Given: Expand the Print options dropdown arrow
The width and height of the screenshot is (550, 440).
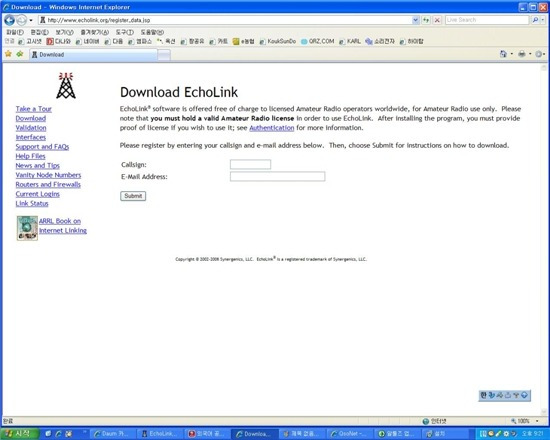Looking at the screenshot, I should click(x=530, y=54).
